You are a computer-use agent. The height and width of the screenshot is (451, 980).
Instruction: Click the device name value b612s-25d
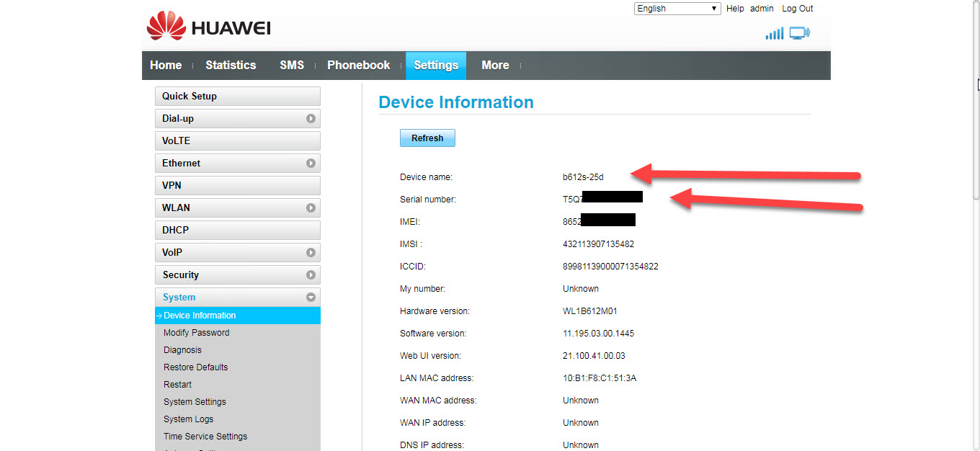pyautogui.click(x=583, y=177)
